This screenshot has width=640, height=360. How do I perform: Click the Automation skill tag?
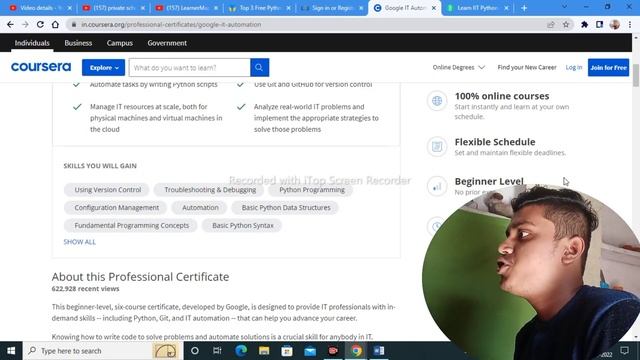coord(200,208)
